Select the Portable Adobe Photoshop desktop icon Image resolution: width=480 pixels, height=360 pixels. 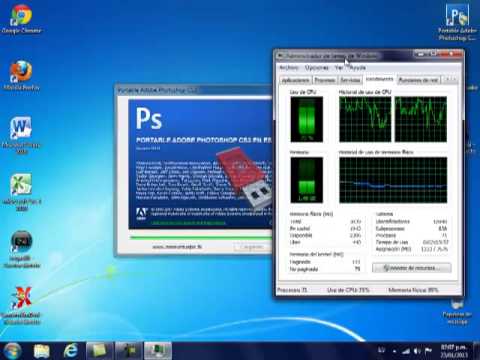click(457, 22)
